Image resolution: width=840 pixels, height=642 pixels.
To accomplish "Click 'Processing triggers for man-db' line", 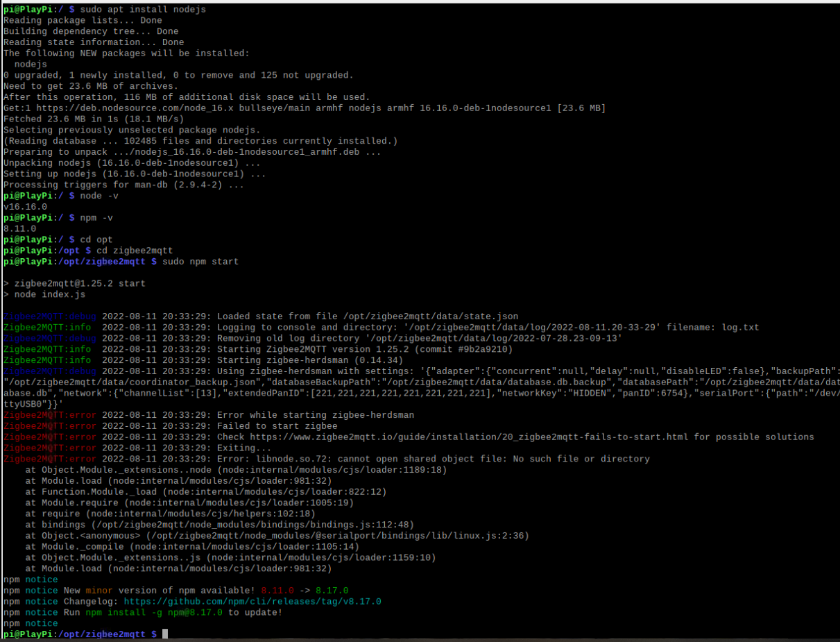I will [123, 185].
